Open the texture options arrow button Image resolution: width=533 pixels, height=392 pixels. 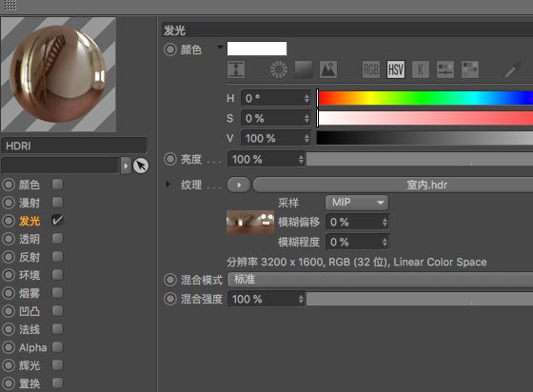239,186
